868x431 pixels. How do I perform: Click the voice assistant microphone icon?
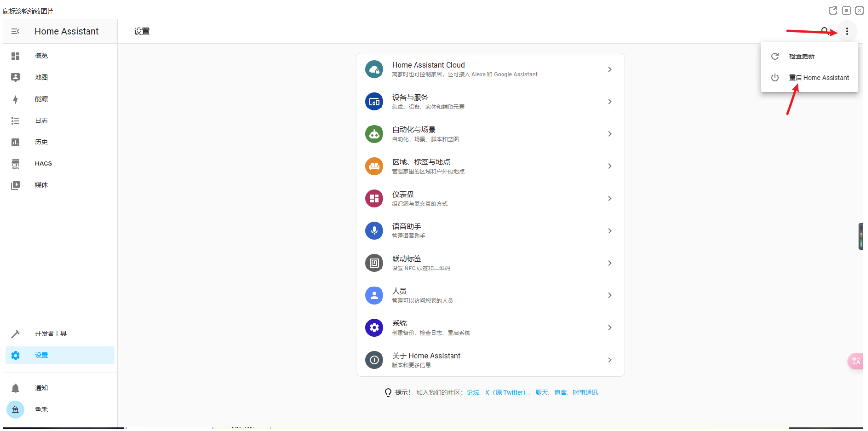374,231
